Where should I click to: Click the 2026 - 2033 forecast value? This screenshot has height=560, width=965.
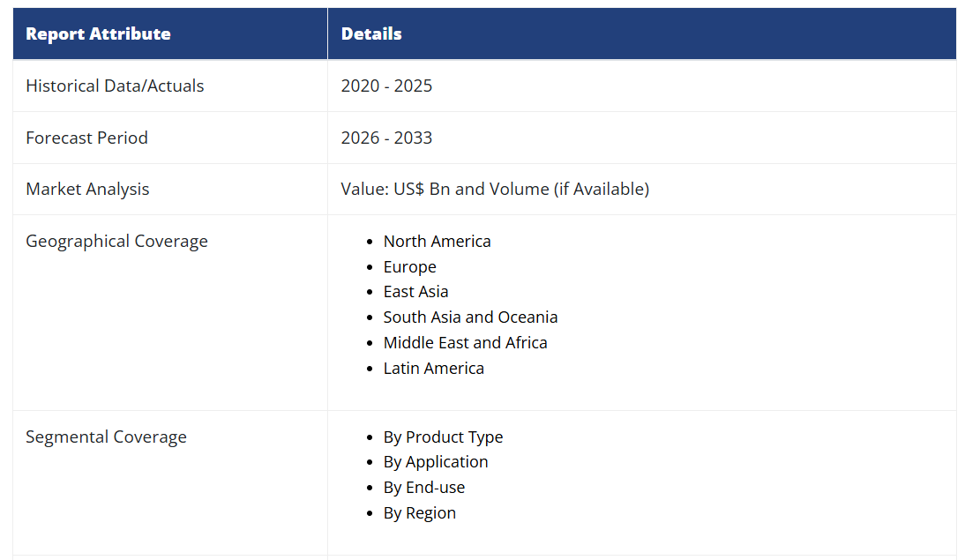coord(386,138)
